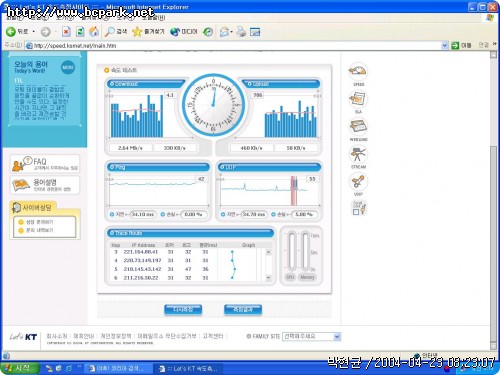The width and height of the screenshot is (500, 375).
Task: Click the upper link in the cyber counseling box
Action: coord(39,222)
